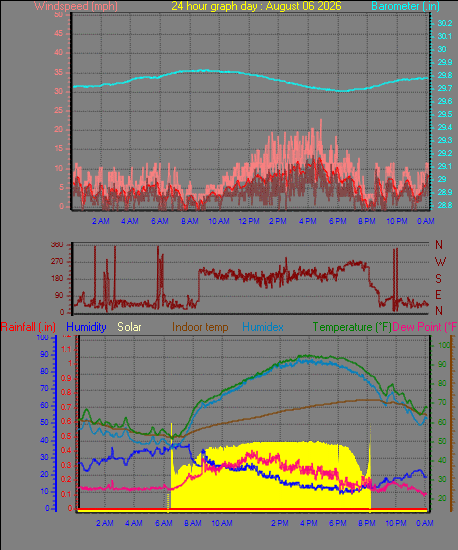Image resolution: width=458 pixels, height=550 pixels.
Task: Select the Temperature (°F) legend label
Action: [x=352, y=327]
